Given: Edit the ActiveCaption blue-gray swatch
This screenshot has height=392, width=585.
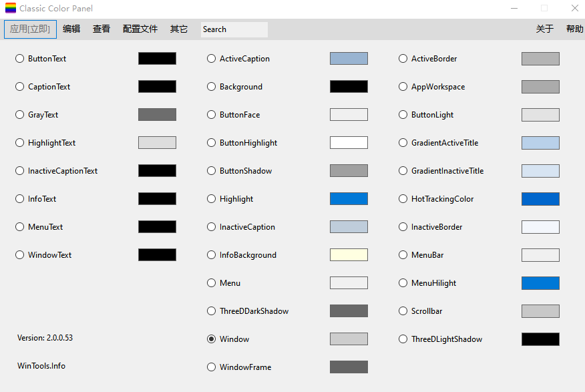Looking at the screenshot, I should tap(349, 59).
